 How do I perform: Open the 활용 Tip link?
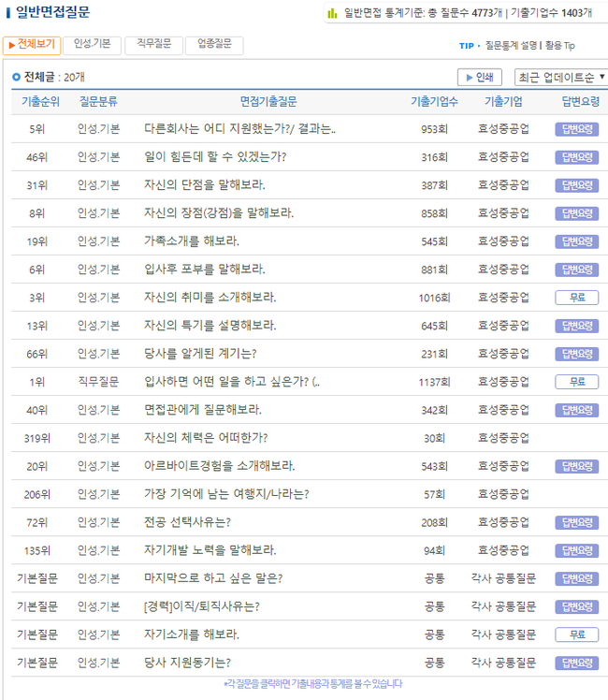(559, 45)
